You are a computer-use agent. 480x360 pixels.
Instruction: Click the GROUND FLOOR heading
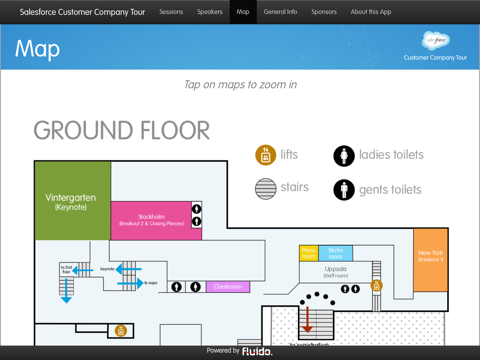tap(122, 130)
